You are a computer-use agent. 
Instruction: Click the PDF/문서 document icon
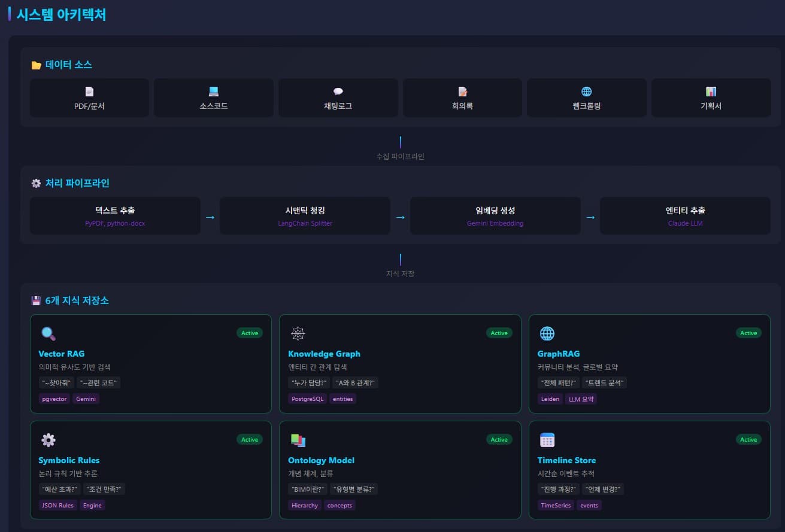[x=89, y=92]
